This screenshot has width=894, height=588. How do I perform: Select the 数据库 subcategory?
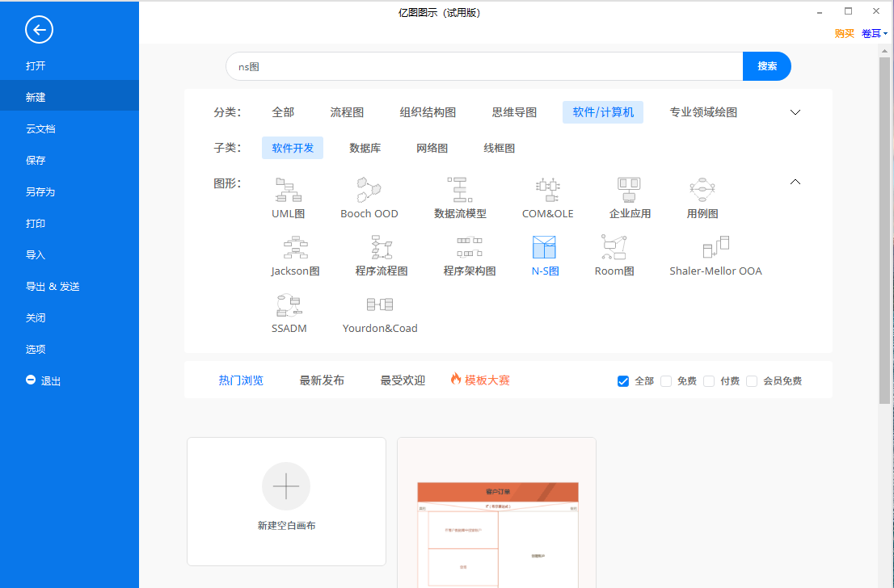click(365, 148)
